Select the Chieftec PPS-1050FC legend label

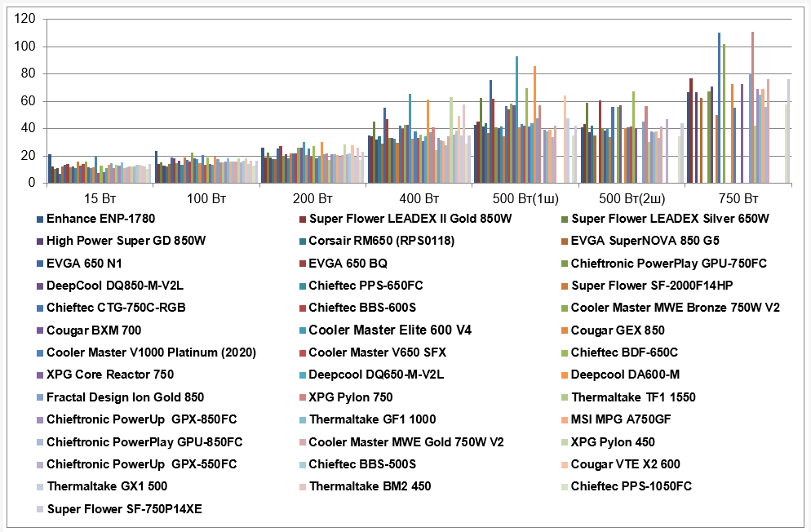coord(631,486)
